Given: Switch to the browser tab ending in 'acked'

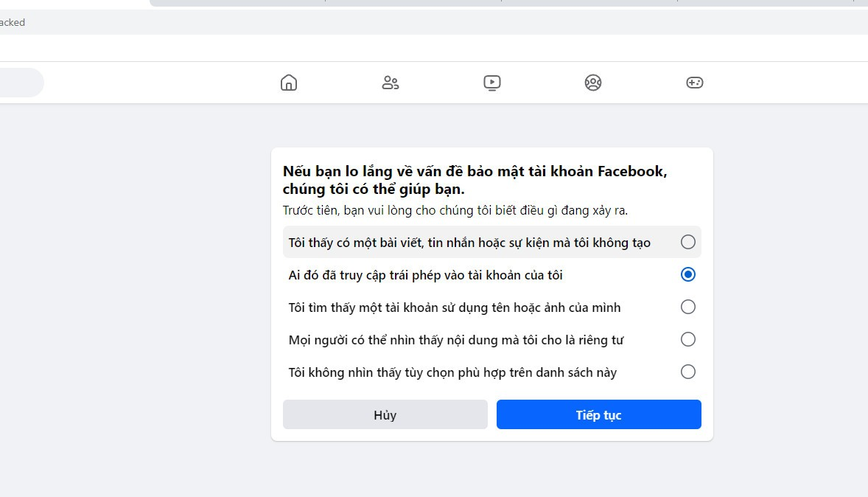Looking at the screenshot, I should [x=13, y=22].
